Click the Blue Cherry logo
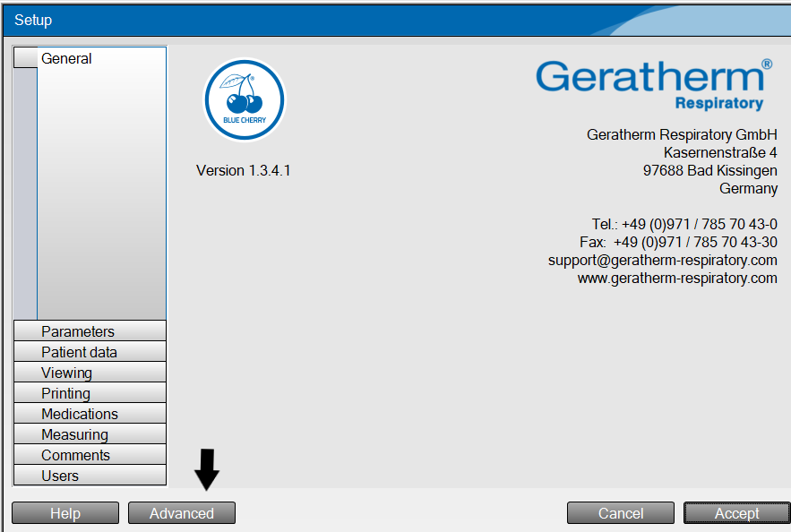The image size is (791, 532). pos(245,99)
